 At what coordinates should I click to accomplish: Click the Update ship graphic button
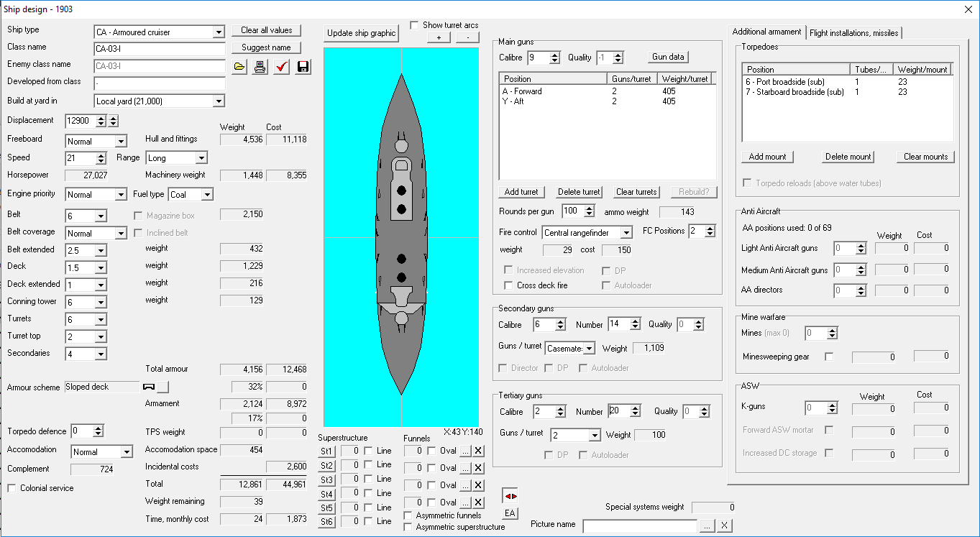(362, 33)
